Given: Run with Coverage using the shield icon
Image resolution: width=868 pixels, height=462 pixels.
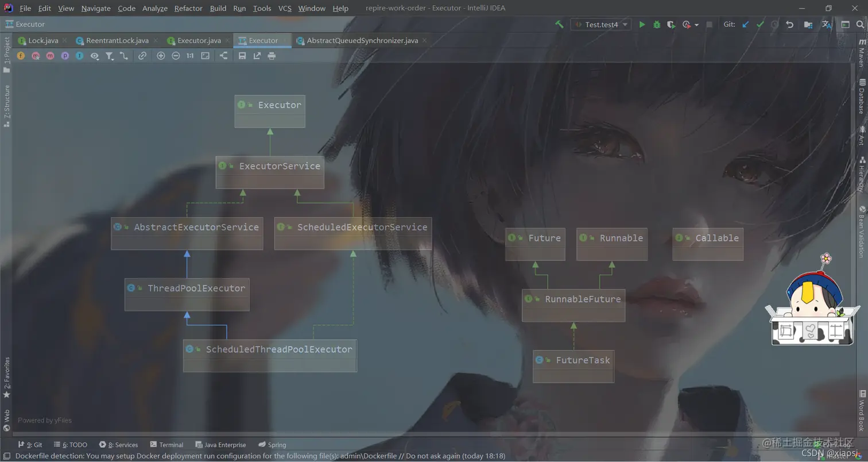Looking at the screenshot, I should 671,25.
